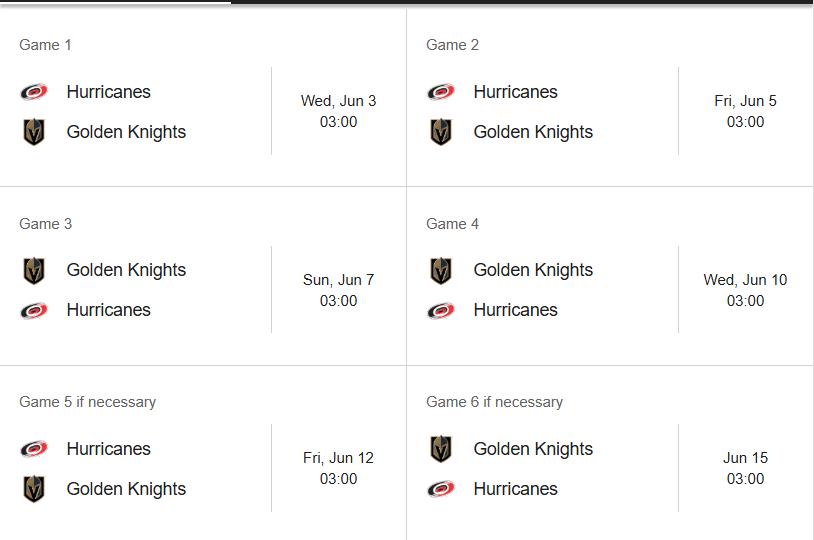Click the Hurricanes logo in Game 4
The image size is (814, 540).
pos(441,310)
